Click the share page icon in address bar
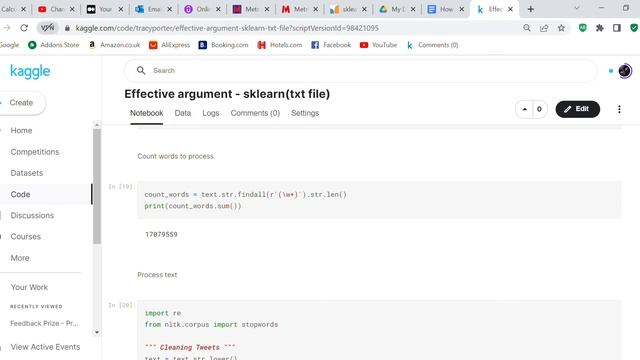 tap(544, 28)
